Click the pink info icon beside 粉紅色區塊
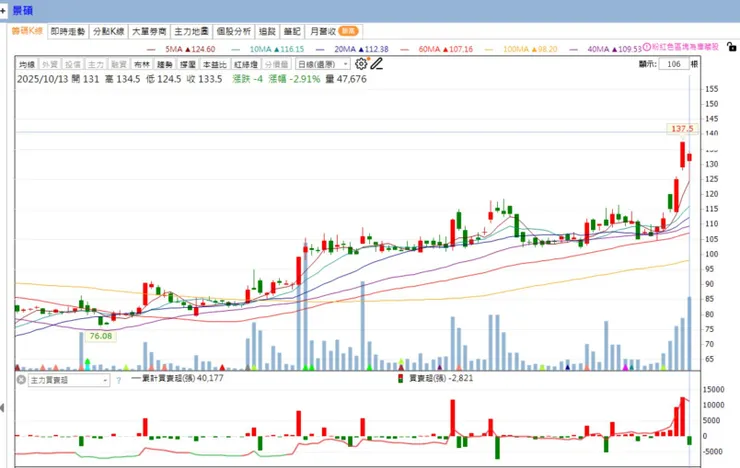The image size is (740, 468). (x=647, y=47)
